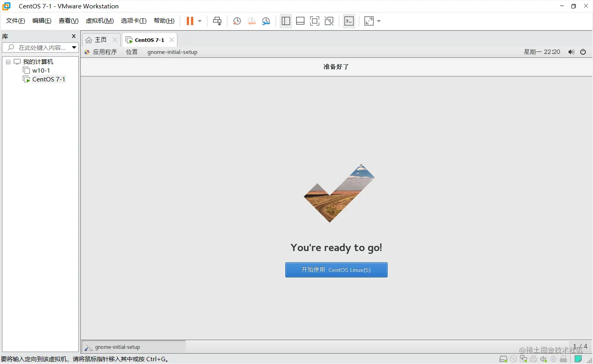Click the hard disk status icon

click(x=503, y=359)
